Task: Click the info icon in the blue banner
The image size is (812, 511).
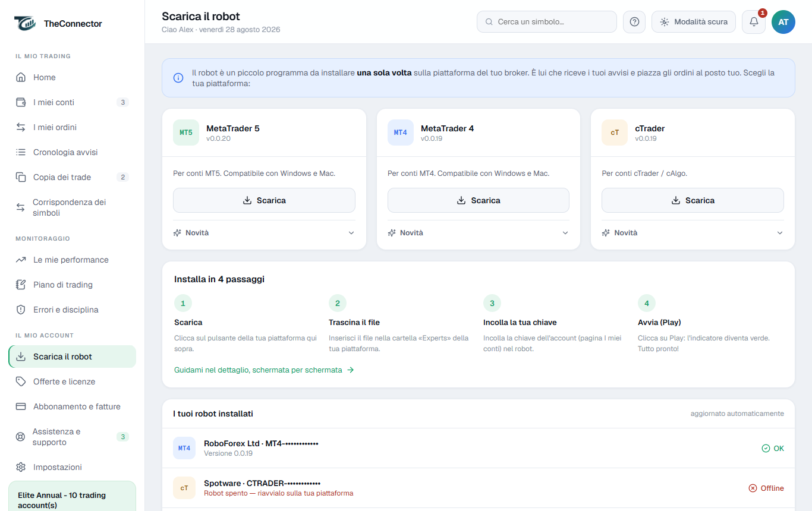Action: 178,78
